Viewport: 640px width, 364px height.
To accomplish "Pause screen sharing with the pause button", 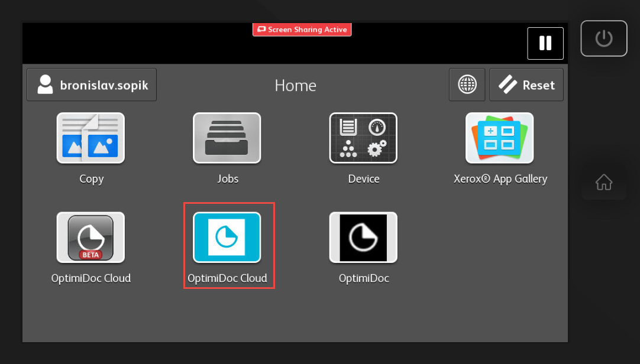I will 545,43.
